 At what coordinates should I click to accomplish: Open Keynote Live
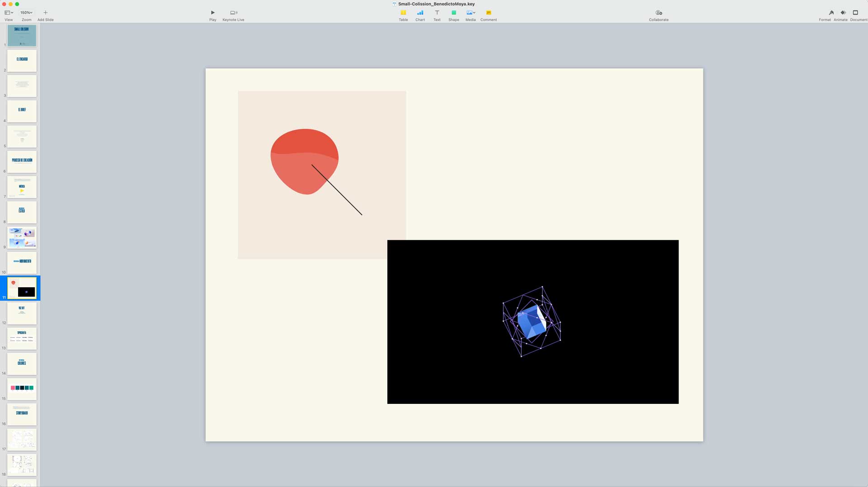click(233, 13)
